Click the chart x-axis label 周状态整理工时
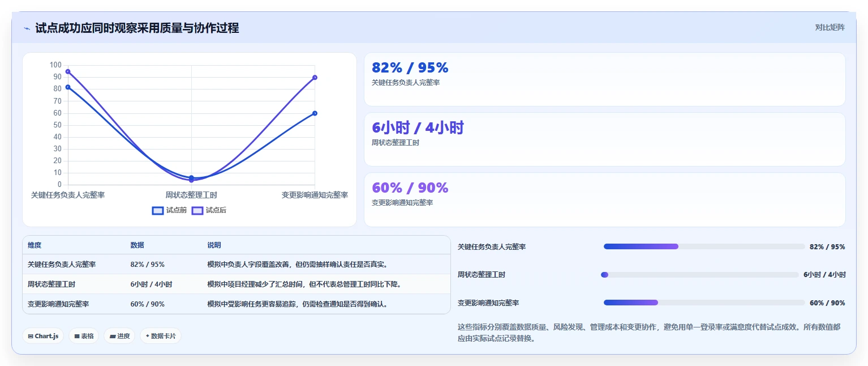 (191, 195)
